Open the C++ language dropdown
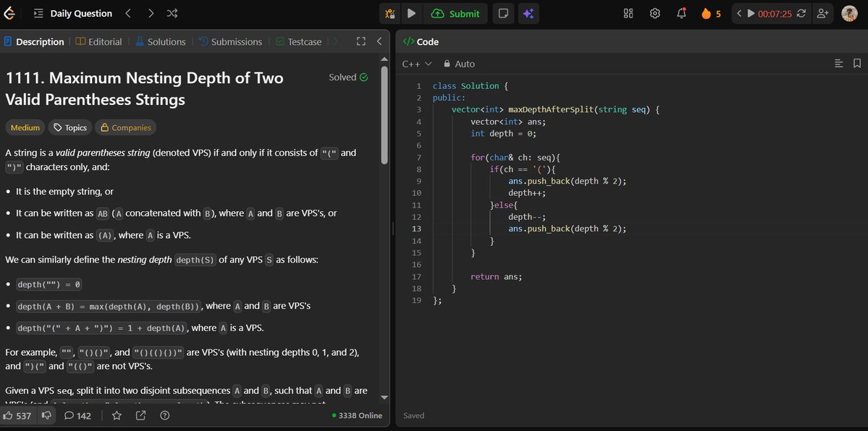 click(417, 64)
